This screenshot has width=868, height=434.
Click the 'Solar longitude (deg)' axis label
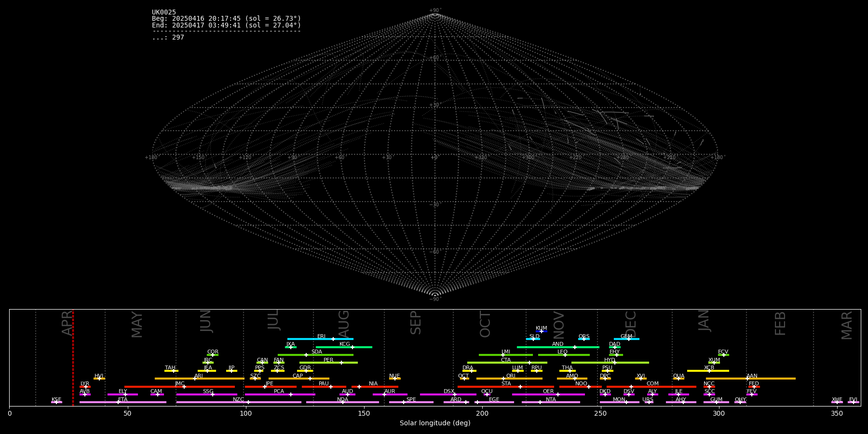tap(435, 423)
